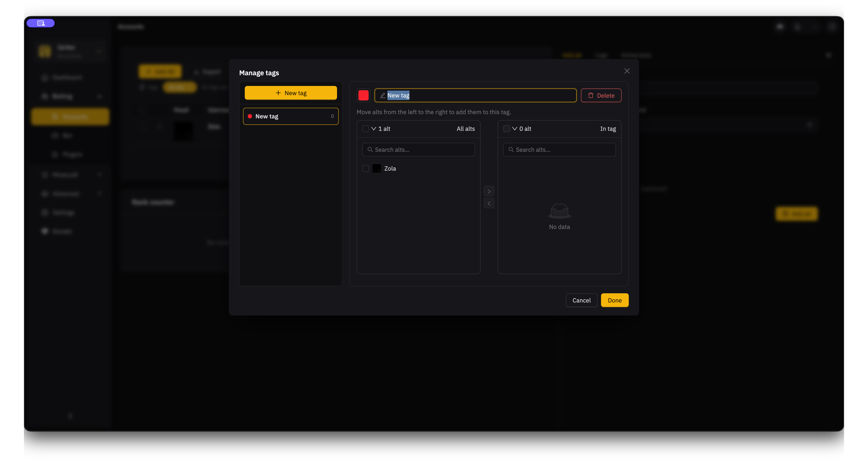This screenshot has height=463, width=868.
Task: Tick the select-all checkbox for In tag
Action: tap(506, 129)
